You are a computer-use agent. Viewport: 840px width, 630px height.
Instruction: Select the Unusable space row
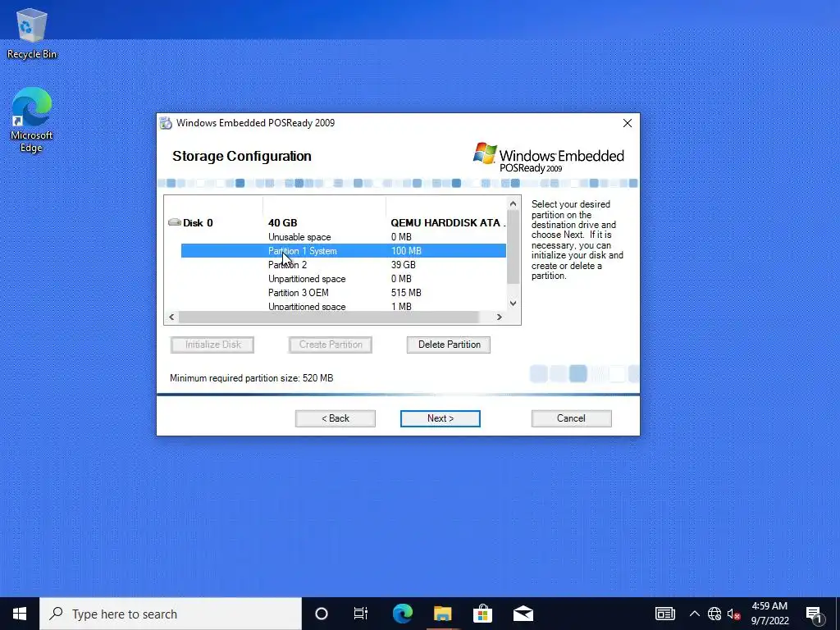coord(344,237)
